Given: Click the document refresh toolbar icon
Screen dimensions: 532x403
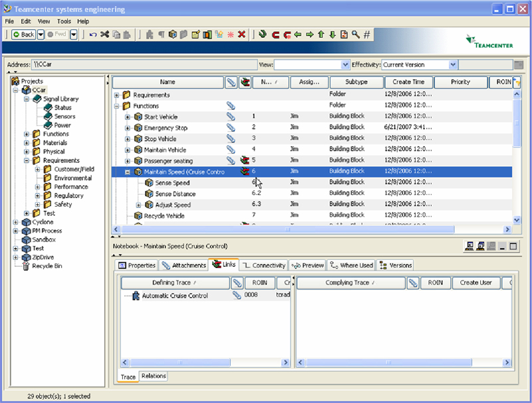Looking at the screenshot, I should (x=344, y=35).
